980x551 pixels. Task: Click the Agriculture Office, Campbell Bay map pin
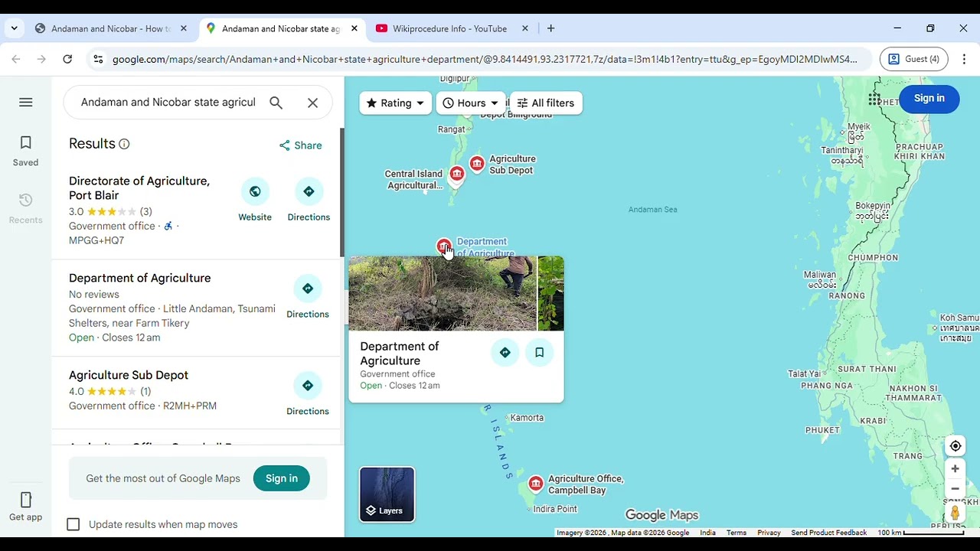click(x=536, y=484)
